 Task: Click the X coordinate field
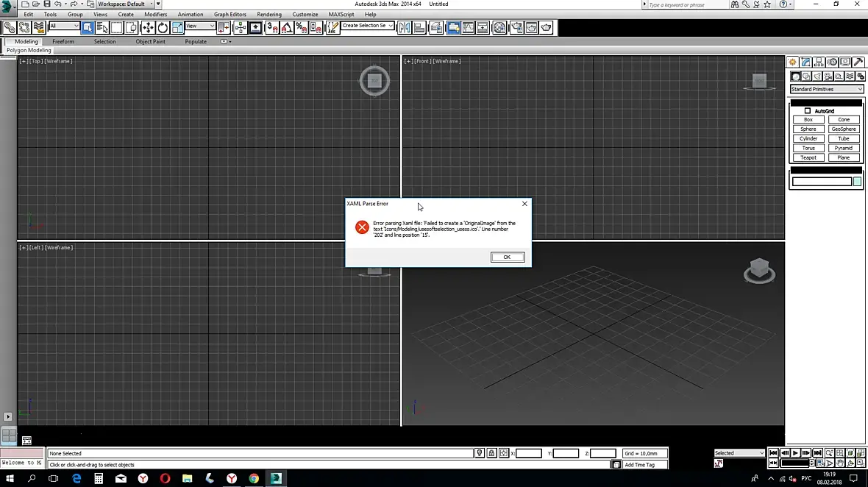click(x=529, y=453)
